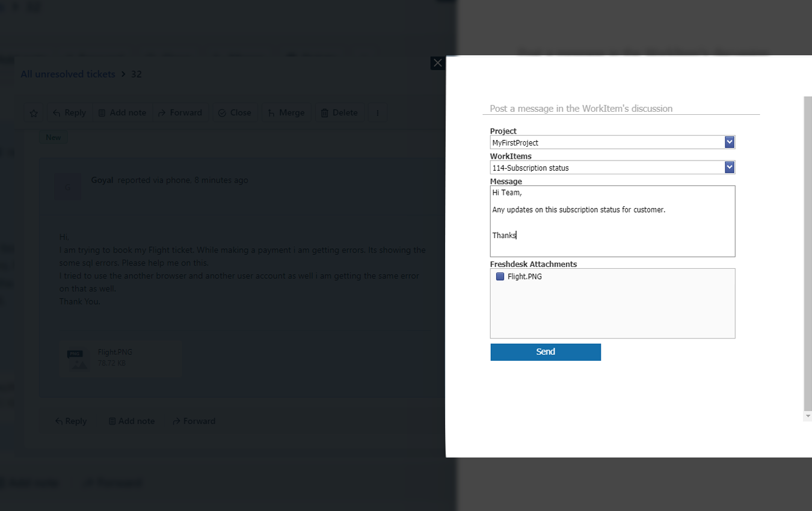Screen dimensions: 812x511
Task: Click the ticket number 32 in breadcrumb
Action: pos(136,74)
